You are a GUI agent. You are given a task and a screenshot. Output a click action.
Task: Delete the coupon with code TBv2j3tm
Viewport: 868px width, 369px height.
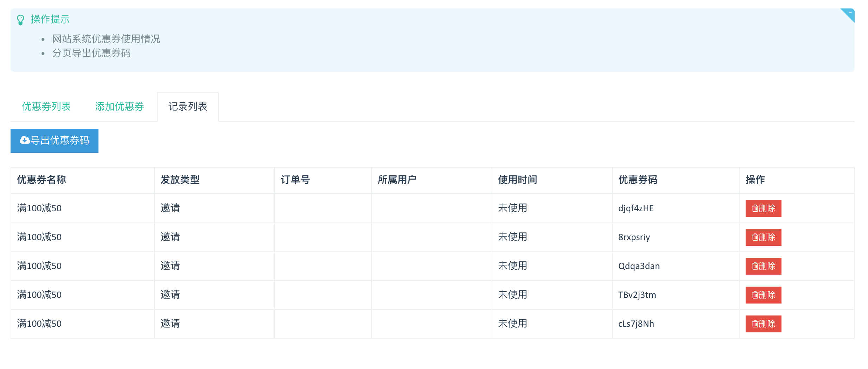click(x=763, y=295)
